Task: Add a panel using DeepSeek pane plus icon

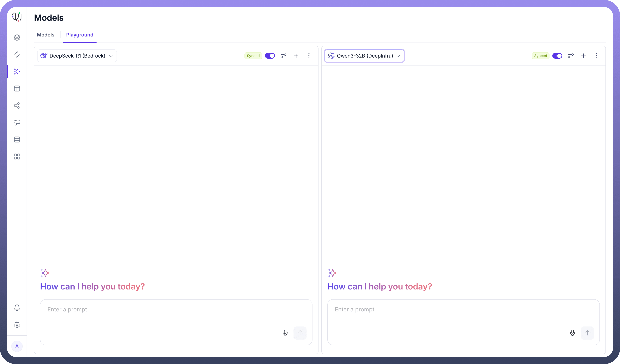Action: tap(296, 56)
